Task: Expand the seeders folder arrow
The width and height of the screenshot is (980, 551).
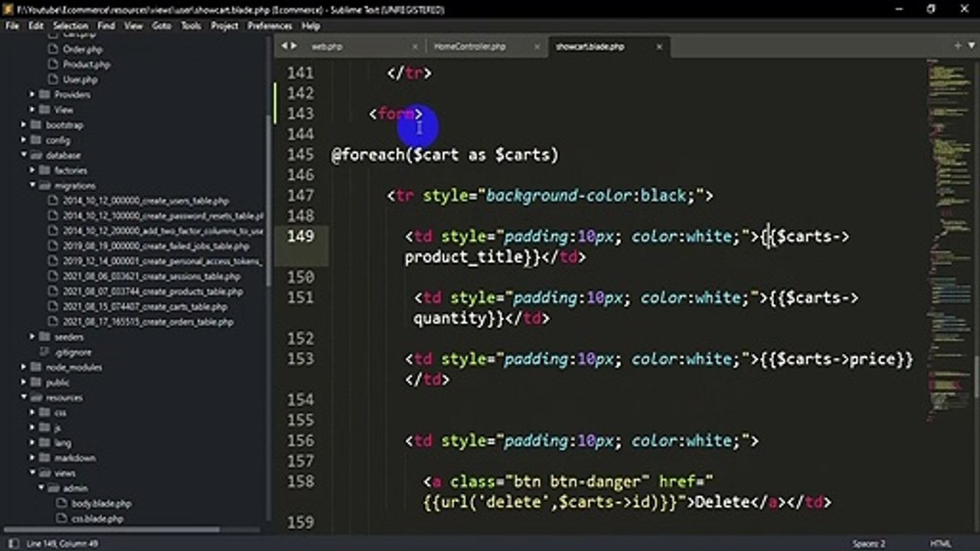Action: click(x=33, y=337)
